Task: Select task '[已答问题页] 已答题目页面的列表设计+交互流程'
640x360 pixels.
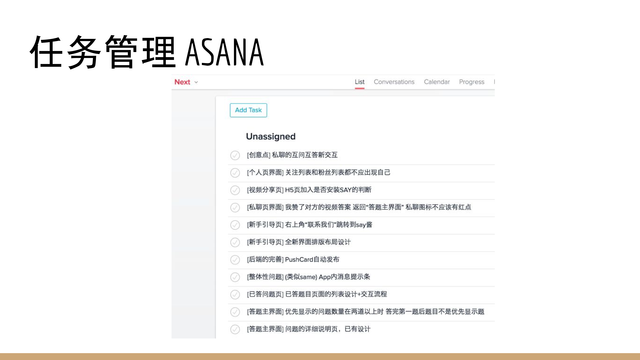Action: (317, 294)
